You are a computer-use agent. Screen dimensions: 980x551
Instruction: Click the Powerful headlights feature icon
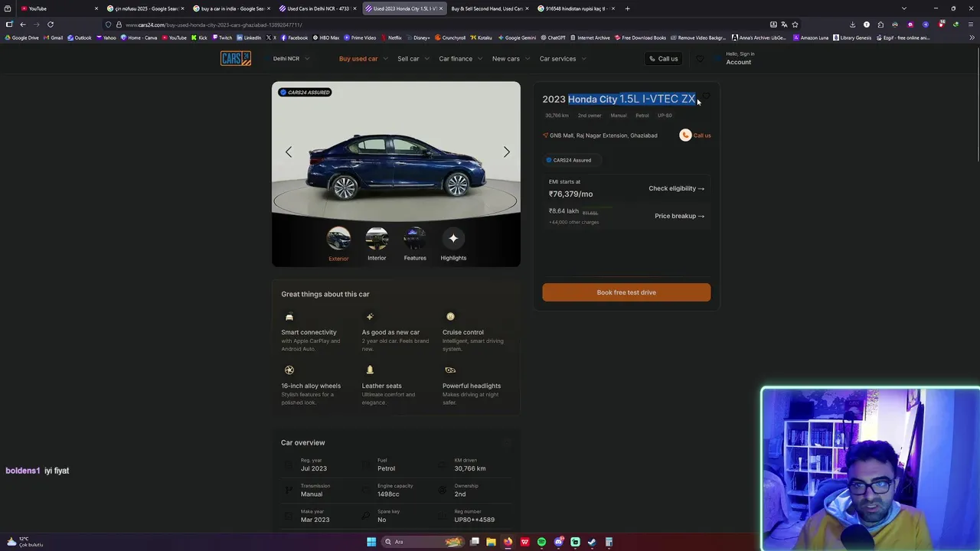450,370
